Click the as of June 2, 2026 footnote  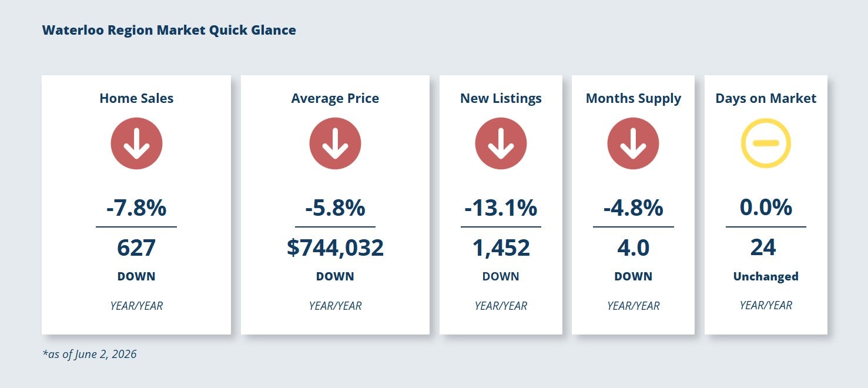coord(89,354)
